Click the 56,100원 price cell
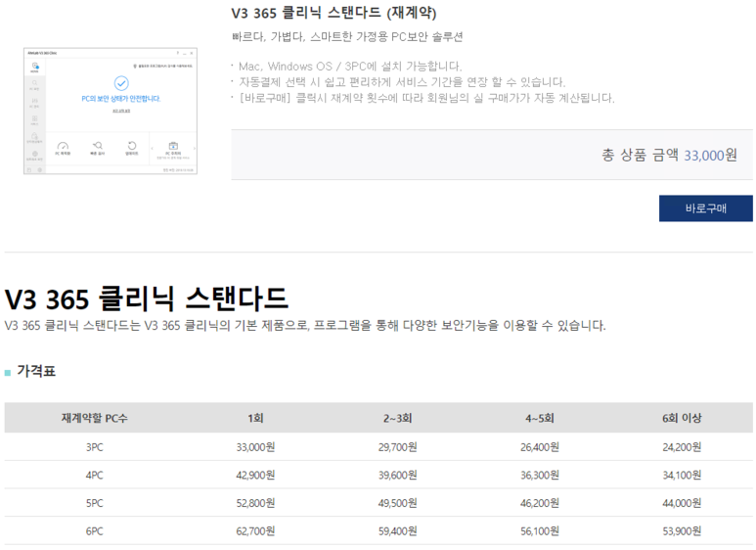 tap(540, 531)
